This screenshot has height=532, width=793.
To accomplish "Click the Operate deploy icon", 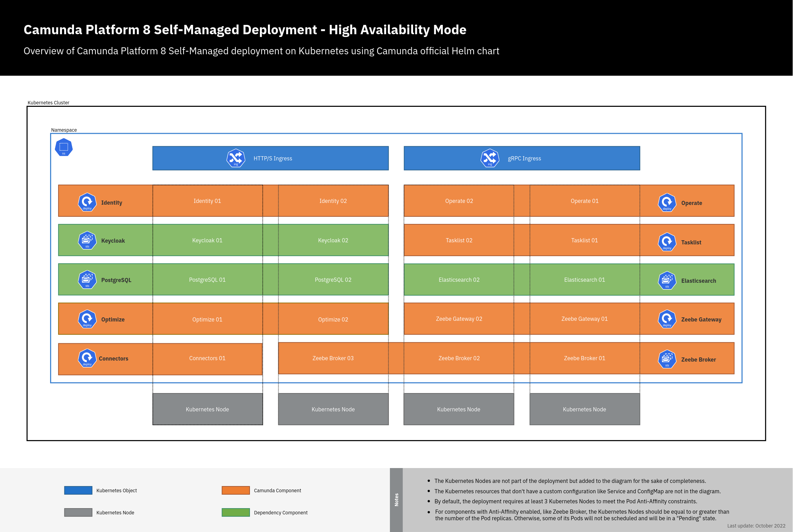I will pyautogui.click(x=667, y=203).
